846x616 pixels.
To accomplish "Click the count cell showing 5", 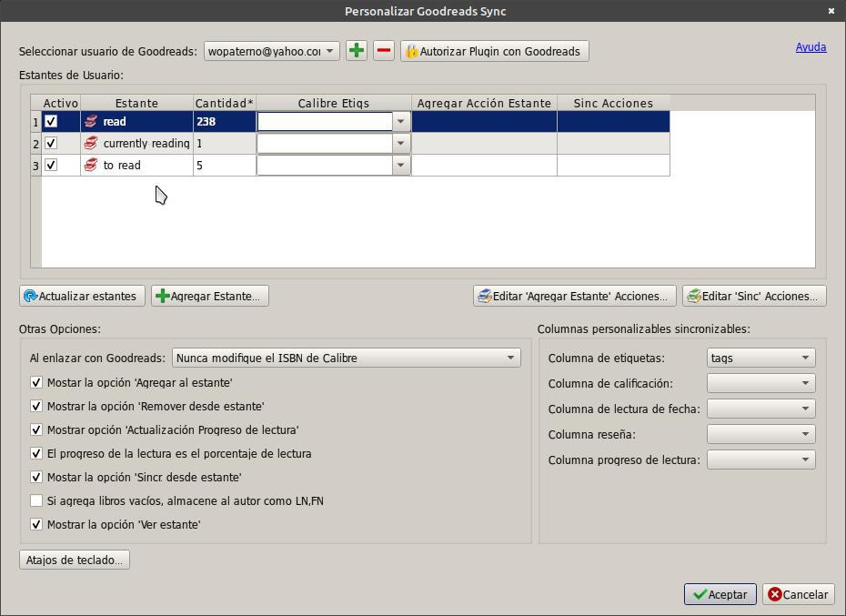I will 225,166.
